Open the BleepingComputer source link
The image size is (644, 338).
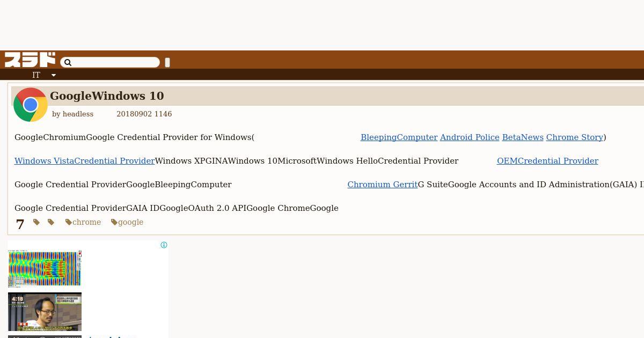coord(399,137)
